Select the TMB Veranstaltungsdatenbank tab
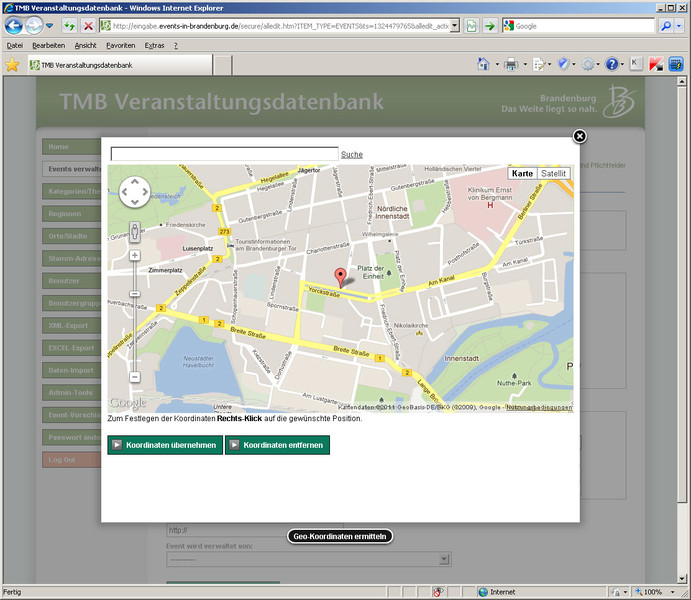The height and width of the screenshot is (600, 691). tap(120, 65)
